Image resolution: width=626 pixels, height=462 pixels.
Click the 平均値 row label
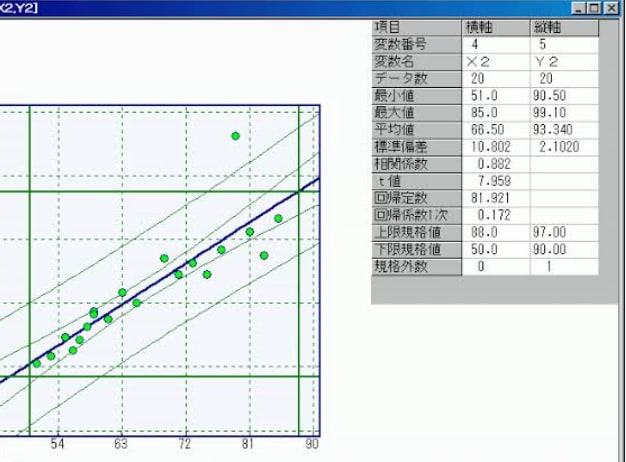(x=417, y=130)
